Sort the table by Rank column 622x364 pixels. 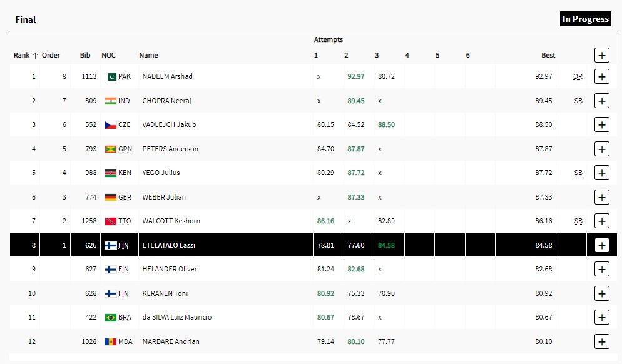coord(26,55)
